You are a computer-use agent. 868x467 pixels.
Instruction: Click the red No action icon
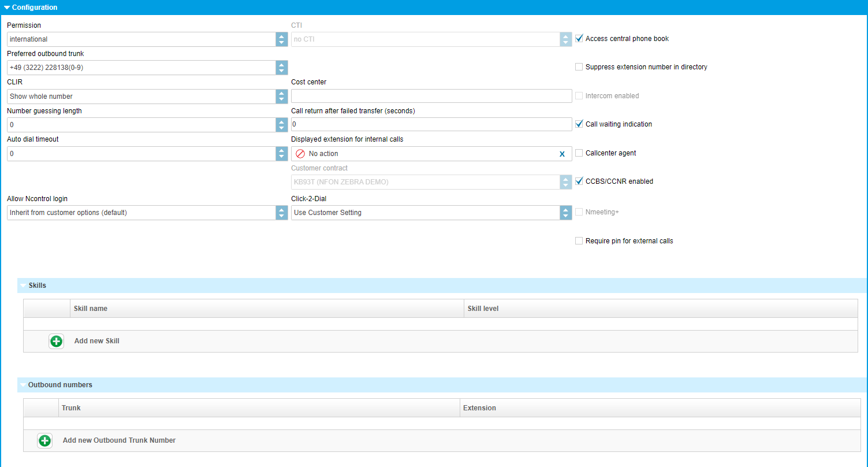tap(300, 154)
